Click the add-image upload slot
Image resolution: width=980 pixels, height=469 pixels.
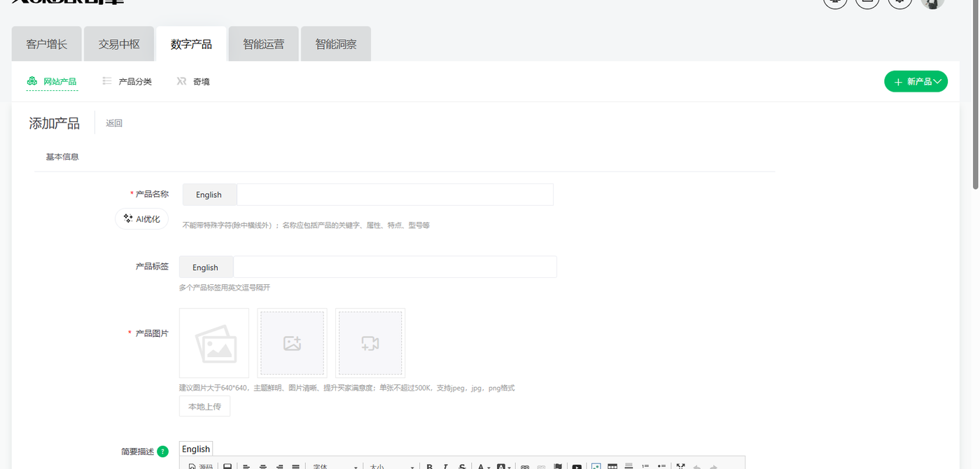292,343
